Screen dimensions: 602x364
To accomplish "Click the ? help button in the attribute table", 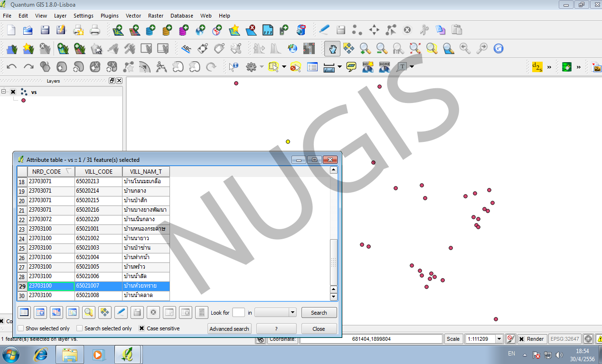I will tap(276, 329).
